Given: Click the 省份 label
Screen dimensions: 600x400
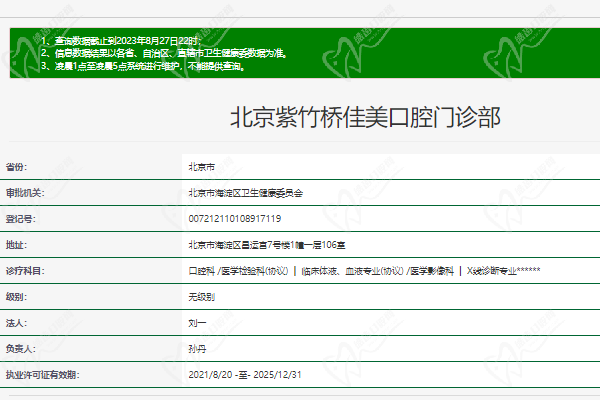Looking at the screenshot, I should coord(16,167).
